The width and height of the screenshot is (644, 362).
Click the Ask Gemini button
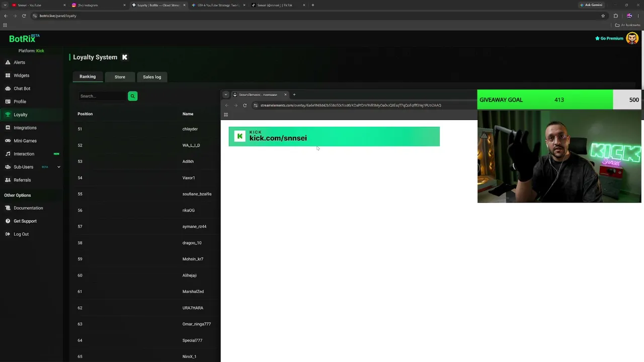coord(591,5)
